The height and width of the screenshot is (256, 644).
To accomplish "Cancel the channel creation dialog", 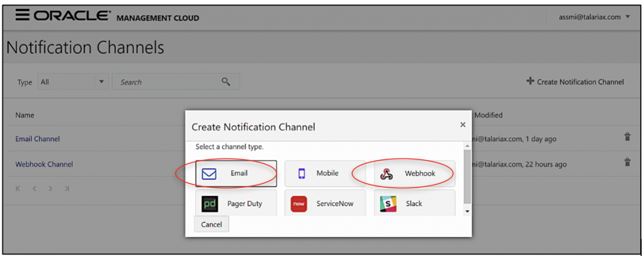I will (211, 224).
